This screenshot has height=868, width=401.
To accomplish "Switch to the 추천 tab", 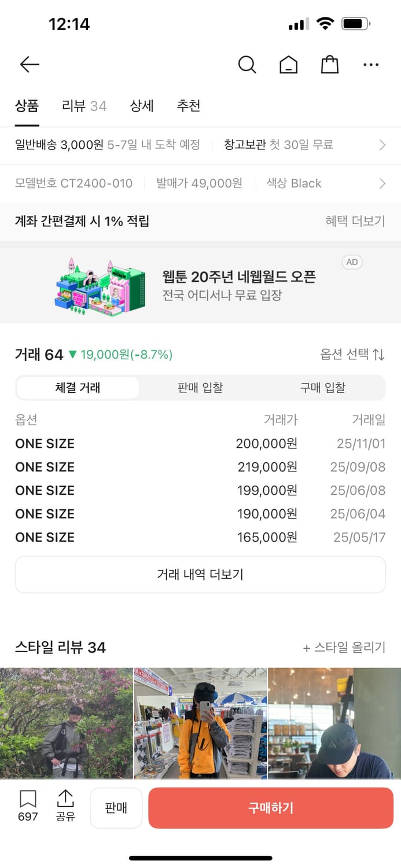I will coord(188,106).
